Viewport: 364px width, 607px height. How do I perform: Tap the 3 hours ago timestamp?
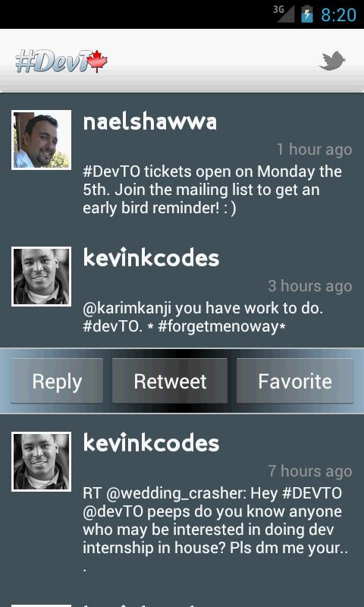point(310,286)
